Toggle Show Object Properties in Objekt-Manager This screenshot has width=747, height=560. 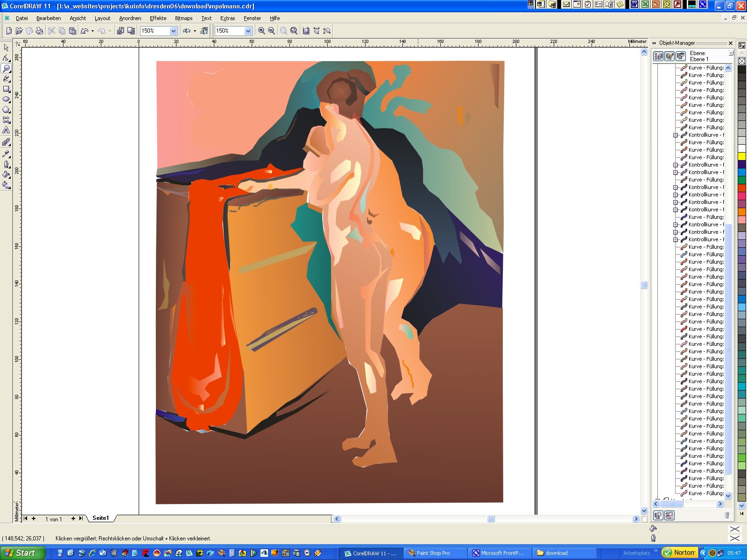[x=658, y=56]
